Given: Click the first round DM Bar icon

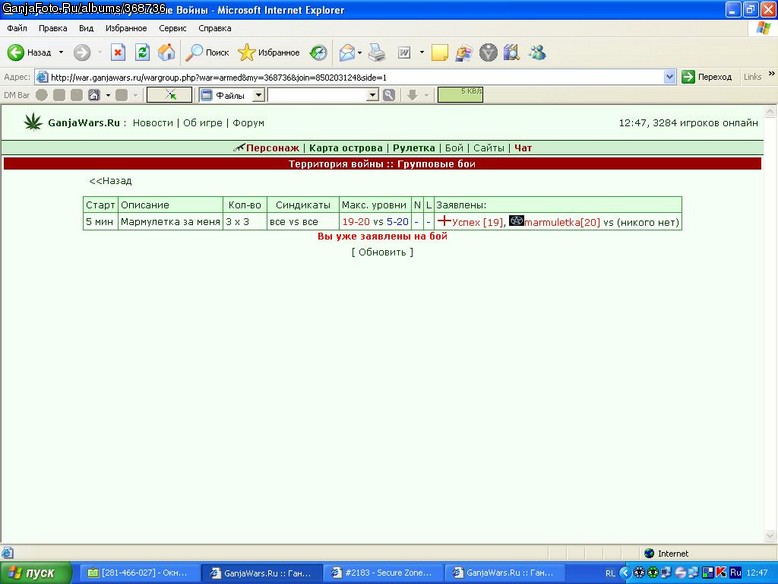Looking at the screenshot, I should click(42, 95).
